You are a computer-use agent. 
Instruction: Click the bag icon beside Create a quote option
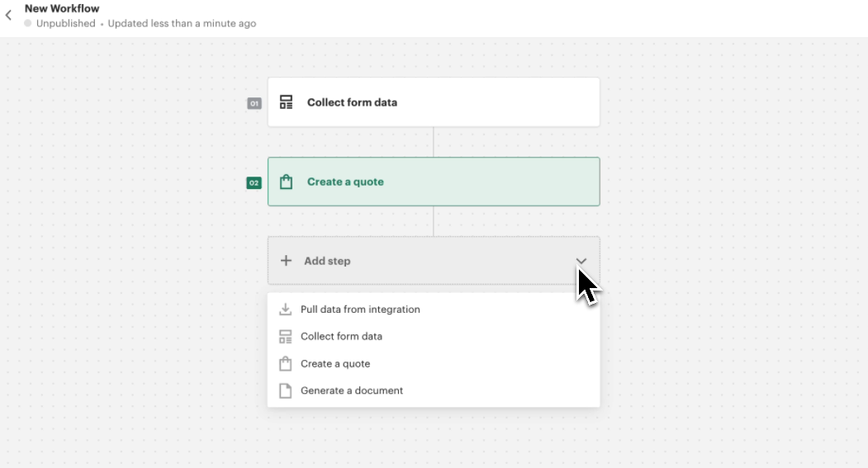point(285,363)
